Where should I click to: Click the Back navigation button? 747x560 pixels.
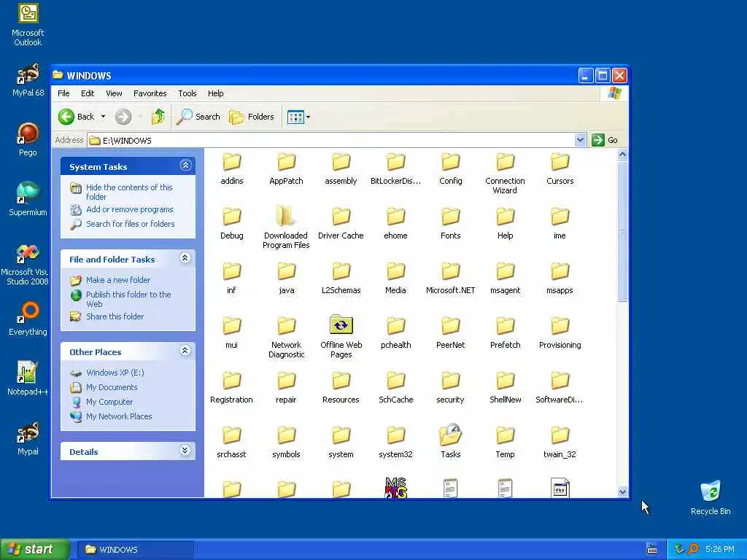(76, 117)
